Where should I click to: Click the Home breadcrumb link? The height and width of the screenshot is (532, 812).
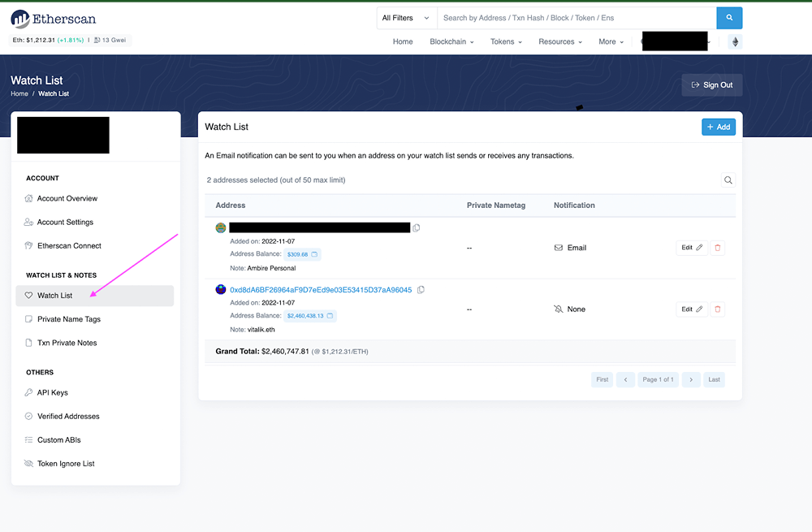coord(19,93)
